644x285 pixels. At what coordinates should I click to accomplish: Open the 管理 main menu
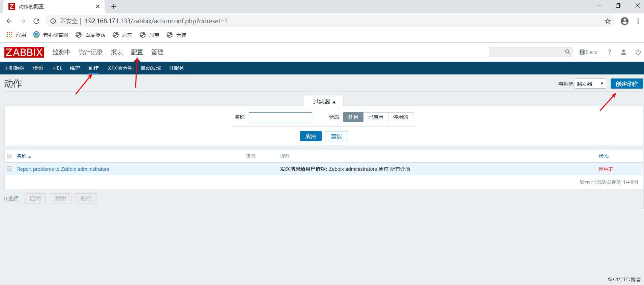pos(157,52)
